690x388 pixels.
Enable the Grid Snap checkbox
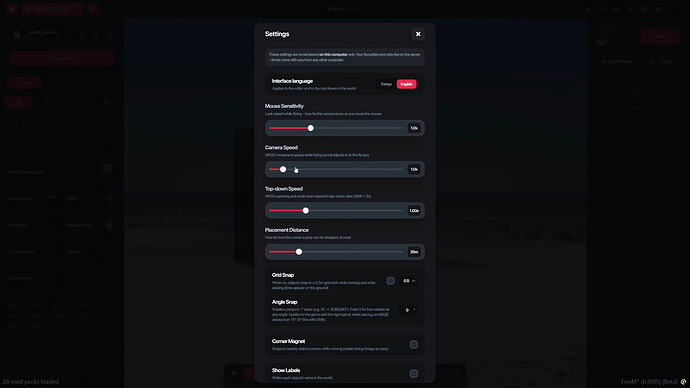[x=390, y=281]
